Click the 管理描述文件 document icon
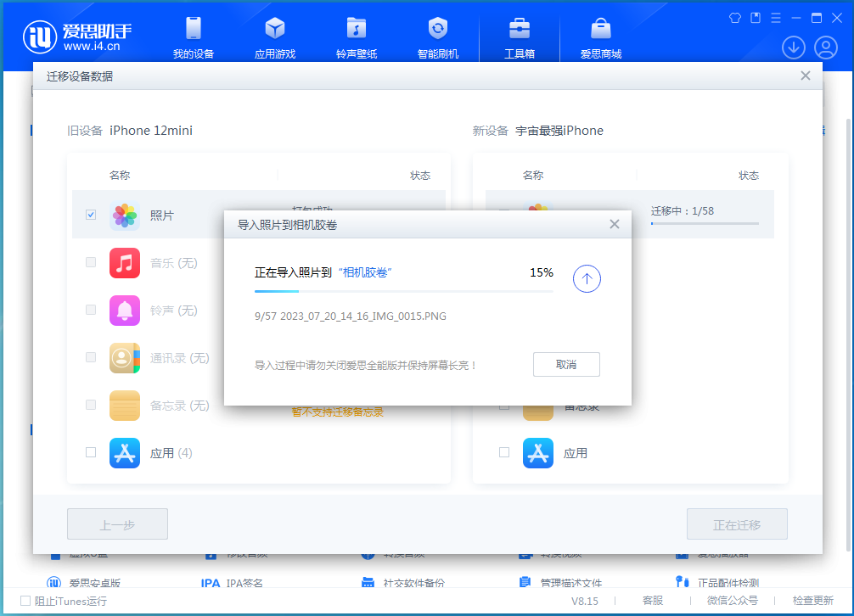 pyautogui.click(x=525, y=582)
